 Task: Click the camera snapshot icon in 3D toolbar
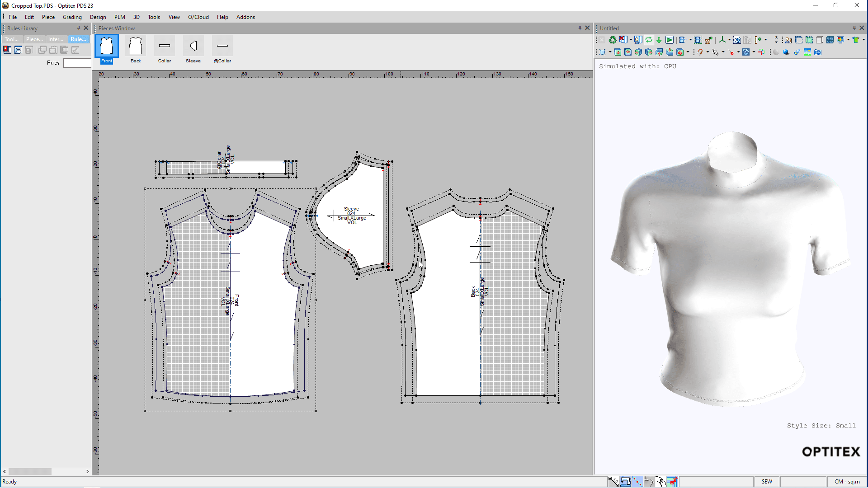818,52
